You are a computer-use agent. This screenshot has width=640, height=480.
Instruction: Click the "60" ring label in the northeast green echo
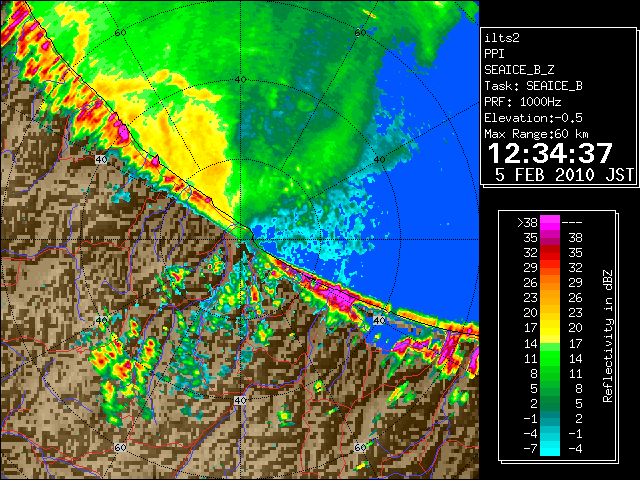click(360, 32)
